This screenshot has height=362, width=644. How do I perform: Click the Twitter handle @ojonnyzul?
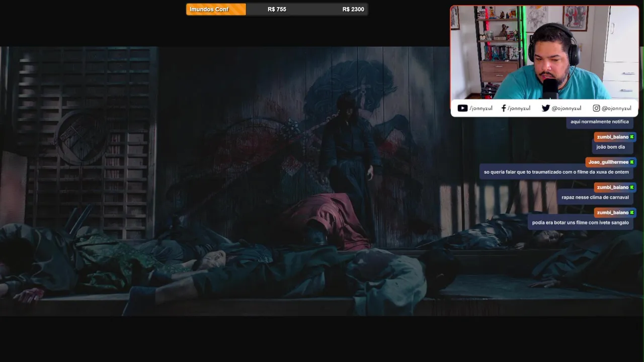(x=566, y=108)
